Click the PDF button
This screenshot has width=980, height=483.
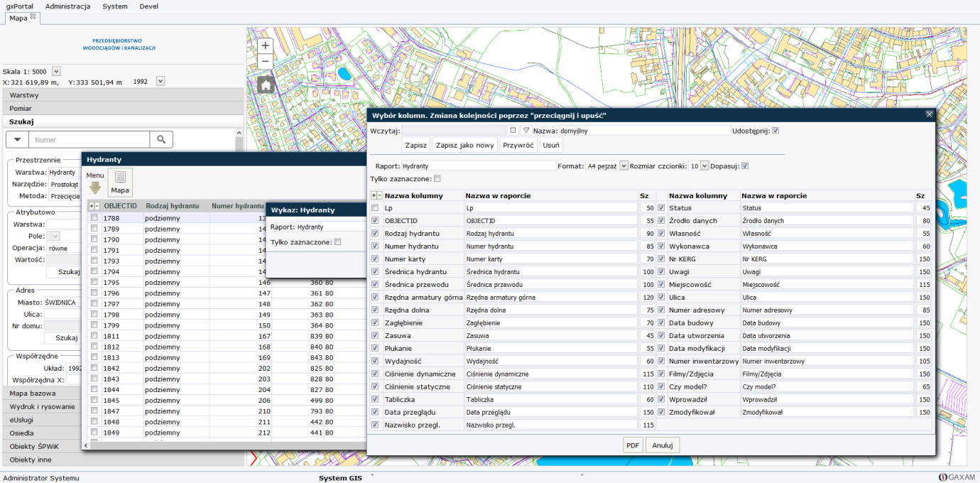click(x=633, y=445)
